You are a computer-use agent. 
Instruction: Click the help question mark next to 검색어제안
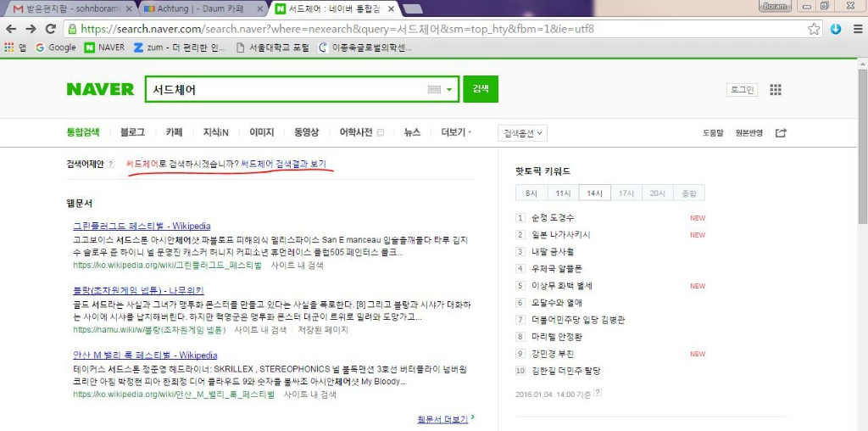click(111, 164)
